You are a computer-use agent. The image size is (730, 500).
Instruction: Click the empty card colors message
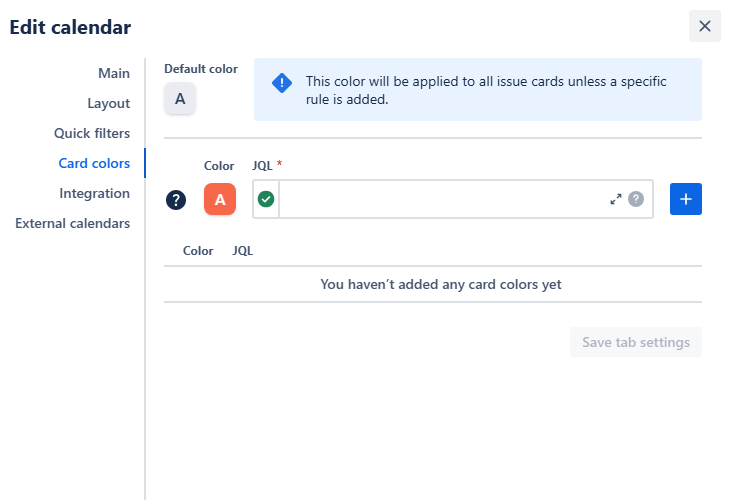click(440, 284)
